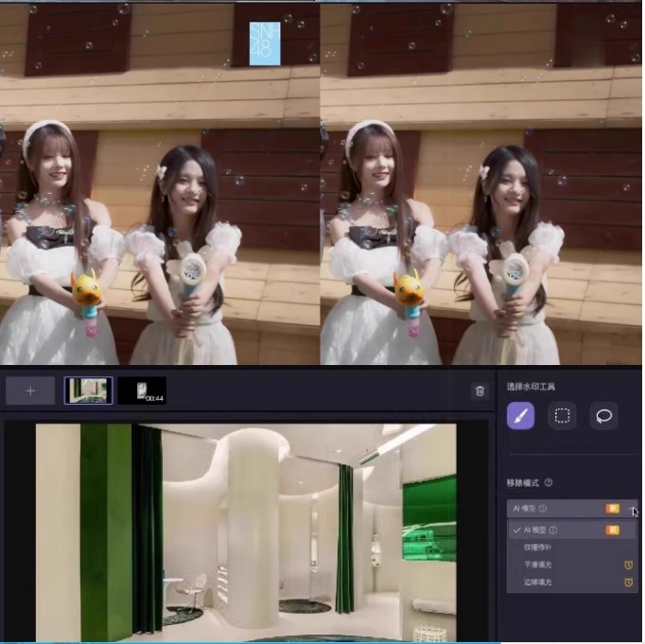Click the trash delete icon

pyautogui.click(x=481, y=392)
